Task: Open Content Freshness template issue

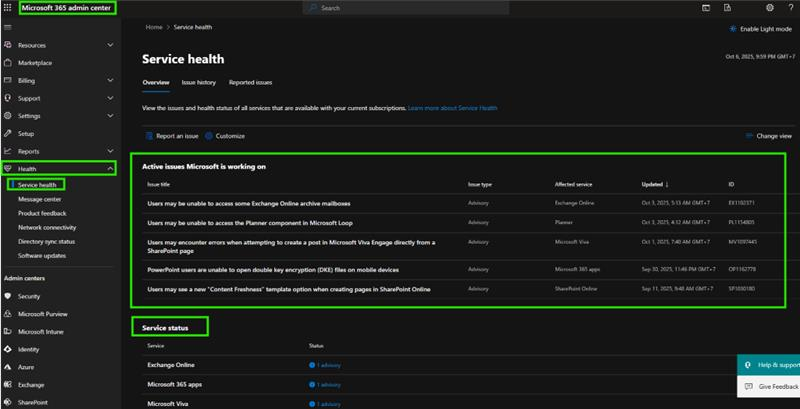Action: click(289, 289)
